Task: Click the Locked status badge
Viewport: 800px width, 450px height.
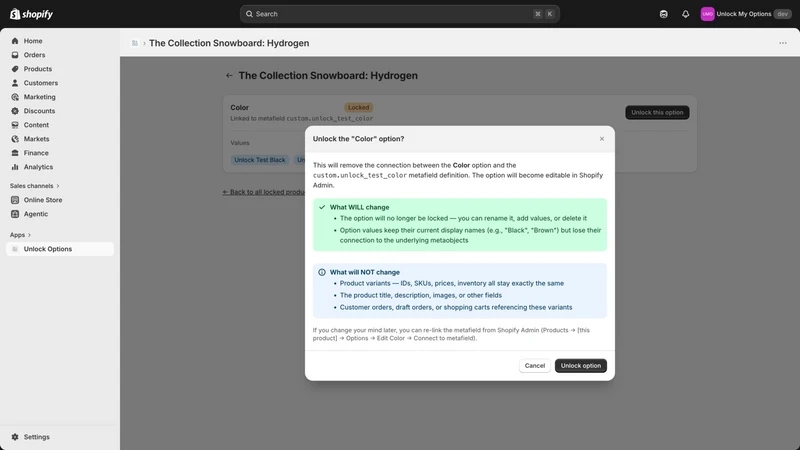Action: pos(359,108)
